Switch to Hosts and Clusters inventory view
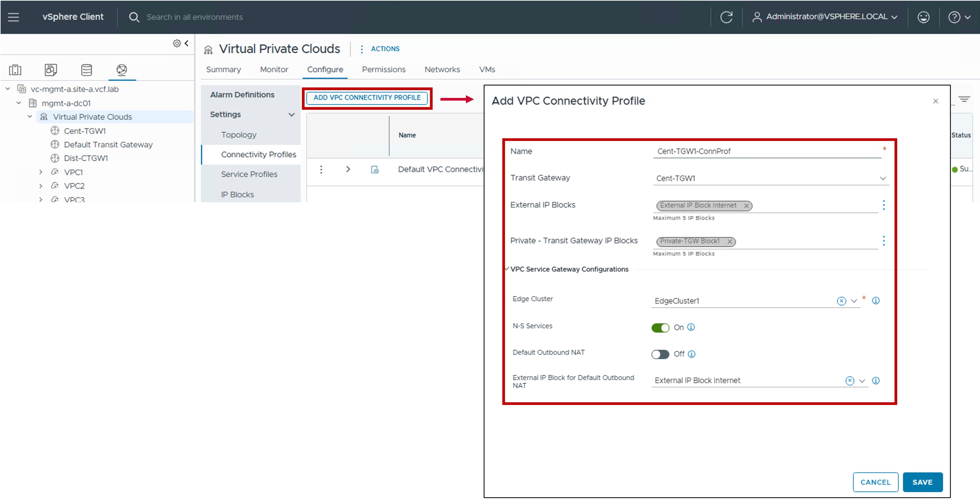 coord(15,70)
